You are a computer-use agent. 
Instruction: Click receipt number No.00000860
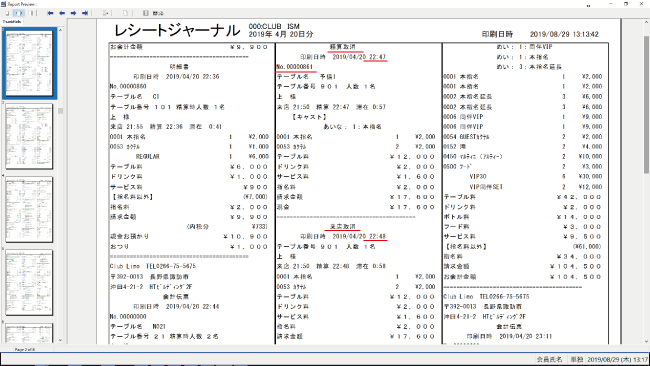[128, 87]
